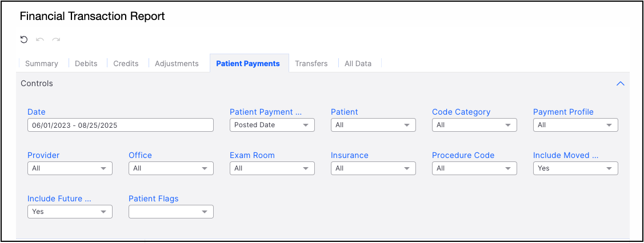Select the Adjustments tab

click(177, 63)
